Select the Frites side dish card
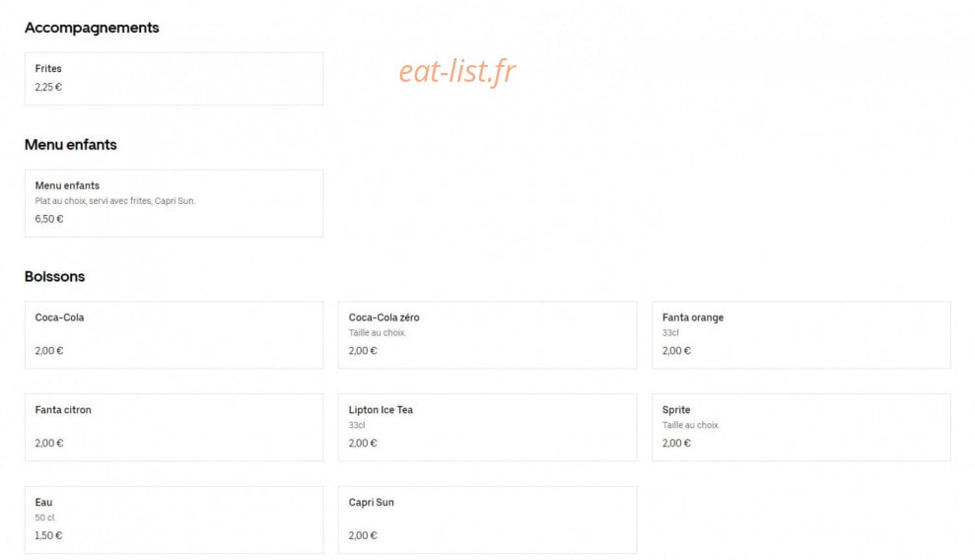The width and height of the screenshot is (975, 560). tap(174, 79)
